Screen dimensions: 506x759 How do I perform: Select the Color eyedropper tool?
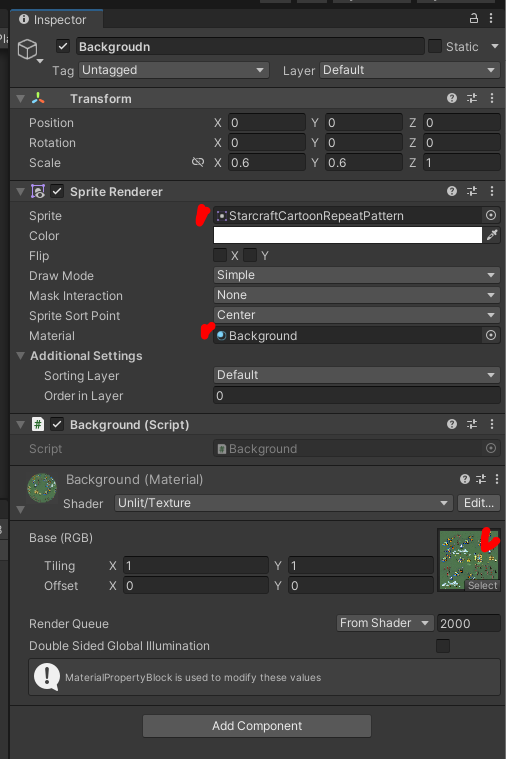click(x=492, y=235)
